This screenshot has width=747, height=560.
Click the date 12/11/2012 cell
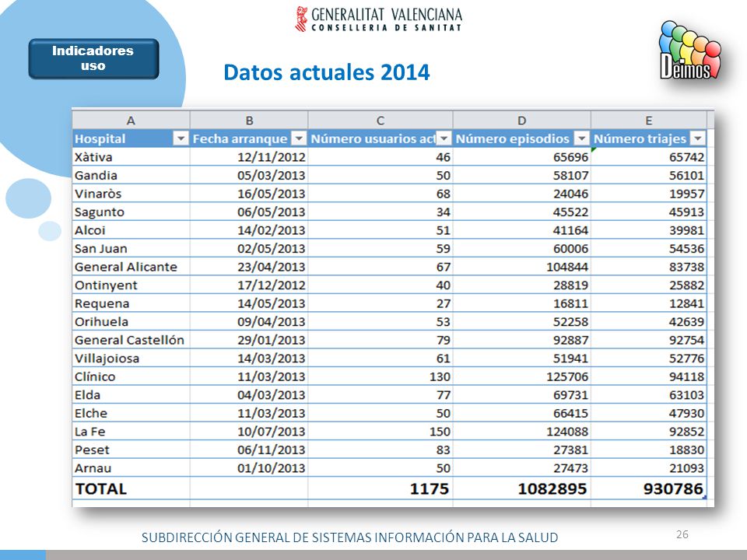coord(249,156)
